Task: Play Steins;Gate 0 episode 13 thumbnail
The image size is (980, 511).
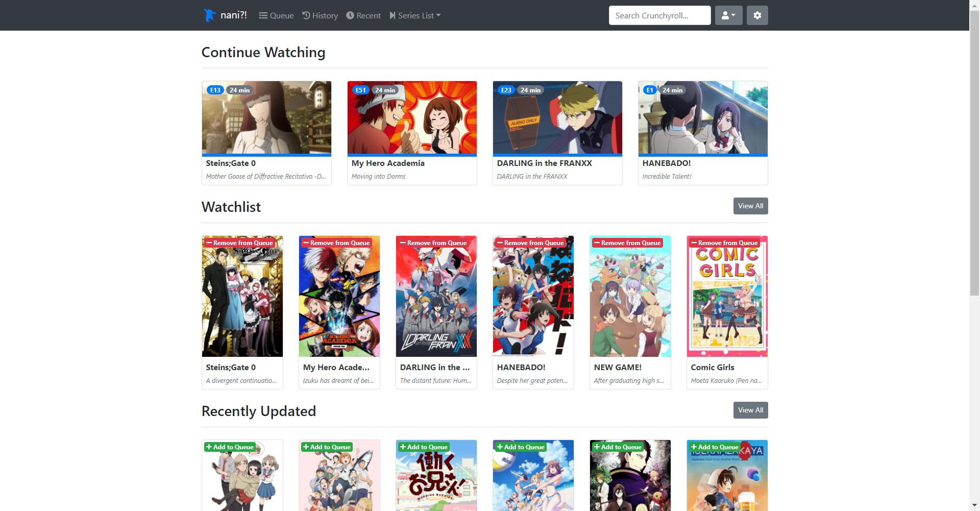Action: click(x=266, y=117)
